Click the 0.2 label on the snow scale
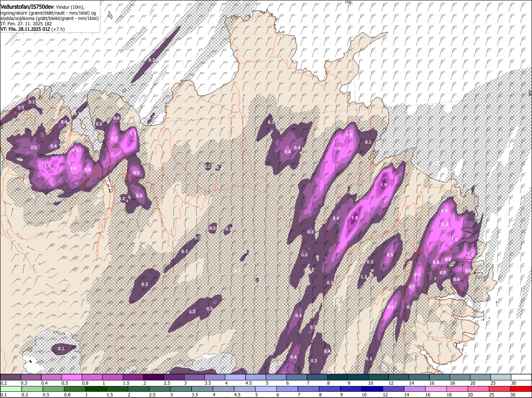This screenshot has height=398, width=532. pyautogui.click(x=3, y=383)
